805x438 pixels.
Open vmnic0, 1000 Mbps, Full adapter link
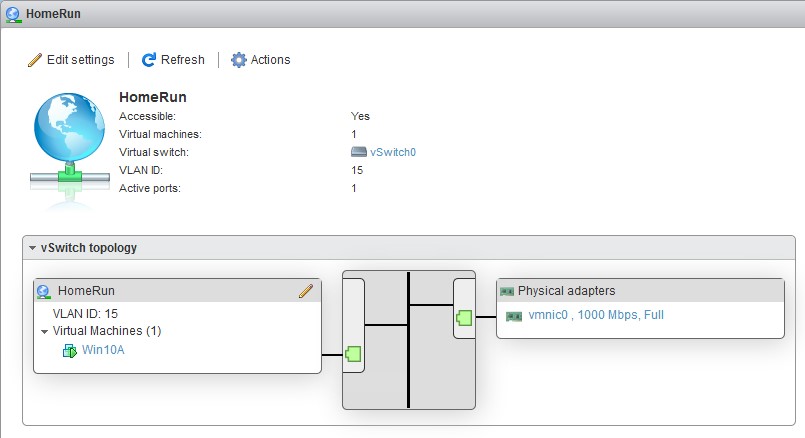coord(596,315)
